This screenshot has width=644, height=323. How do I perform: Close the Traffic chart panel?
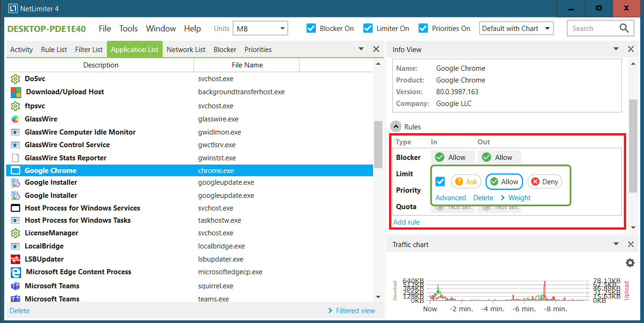click(x=631, y=244)
